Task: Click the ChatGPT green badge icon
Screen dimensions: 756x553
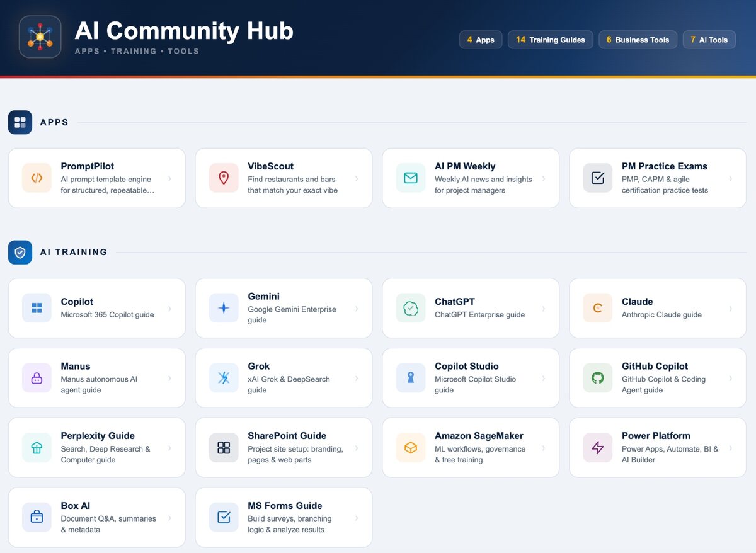Action: [x=411, y=308]
